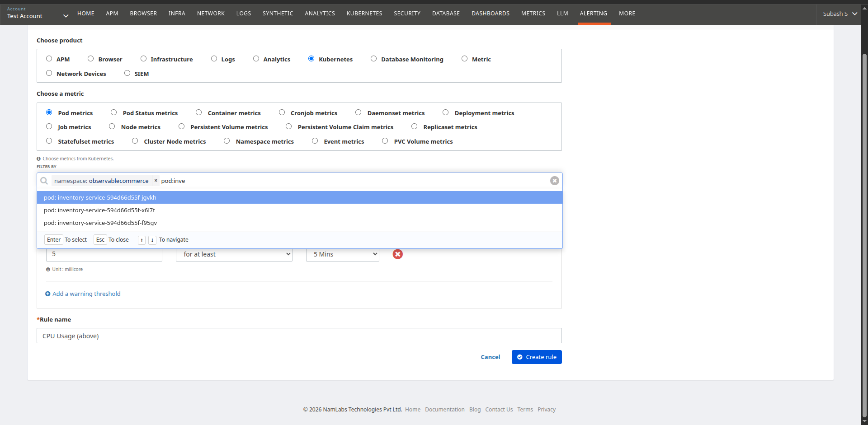The image size is (868, 425).
Task: Open the Blog footer link
Action: pos(475,410)
